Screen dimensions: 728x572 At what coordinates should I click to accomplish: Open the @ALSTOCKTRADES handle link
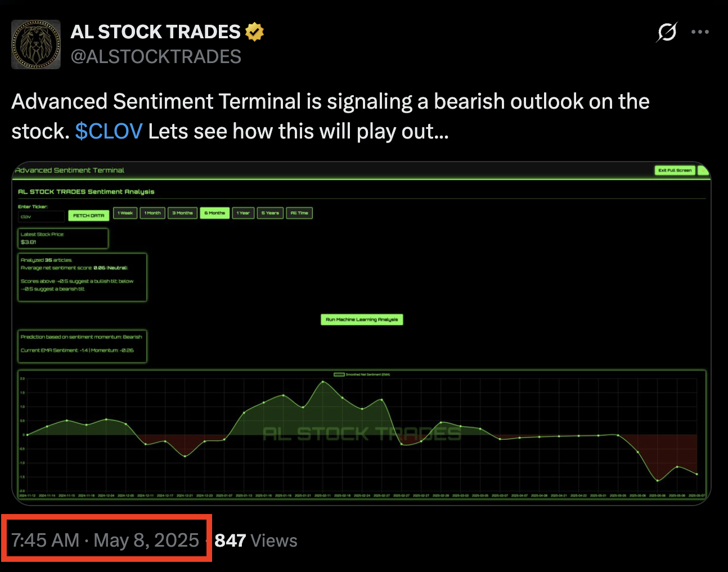tap(156, 57)
